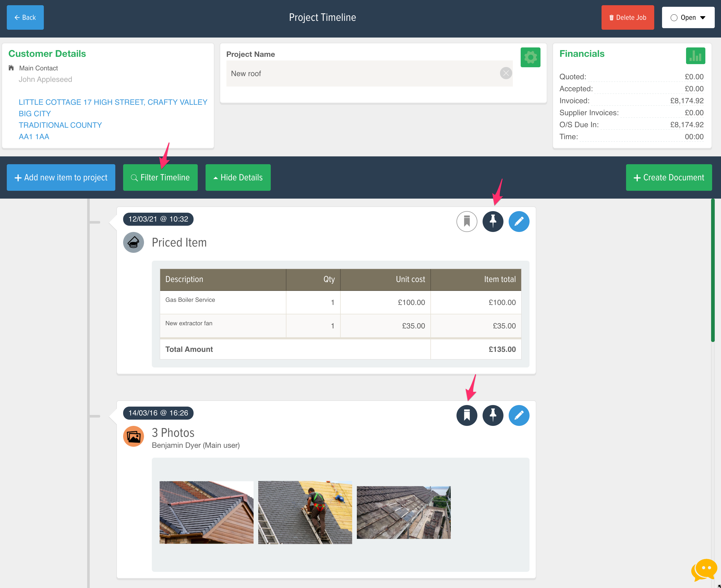Open the Open status dropdown

pyautogui.click(x=688, y=17)
